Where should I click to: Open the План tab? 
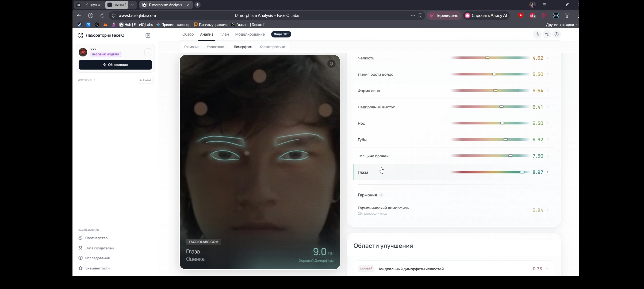pyautogui.click(x=224, y=34)
